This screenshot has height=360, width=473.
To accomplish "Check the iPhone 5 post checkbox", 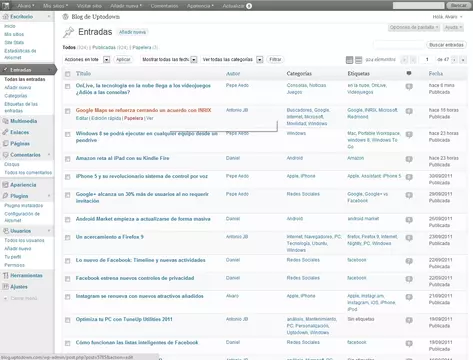I will (x=68, y=177).
